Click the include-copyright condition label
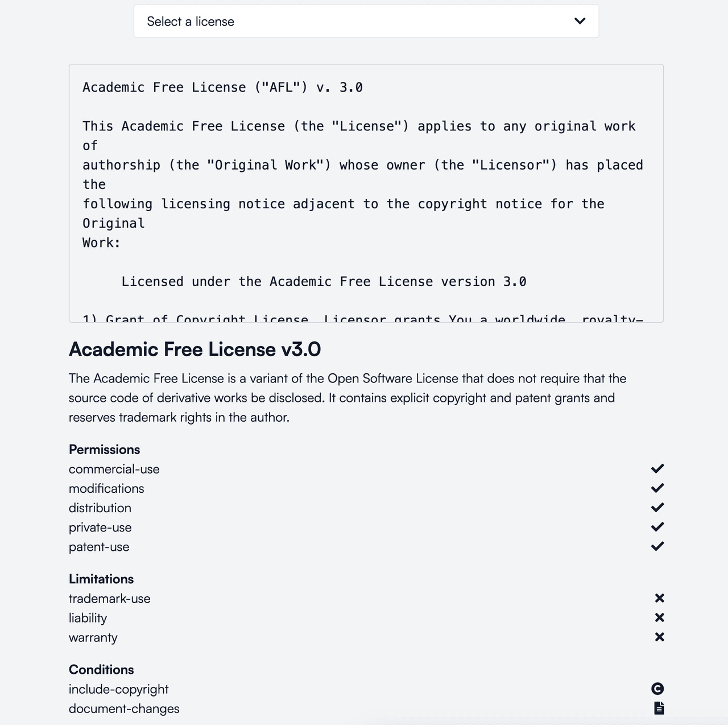728x725 pixels. [119, 690]
